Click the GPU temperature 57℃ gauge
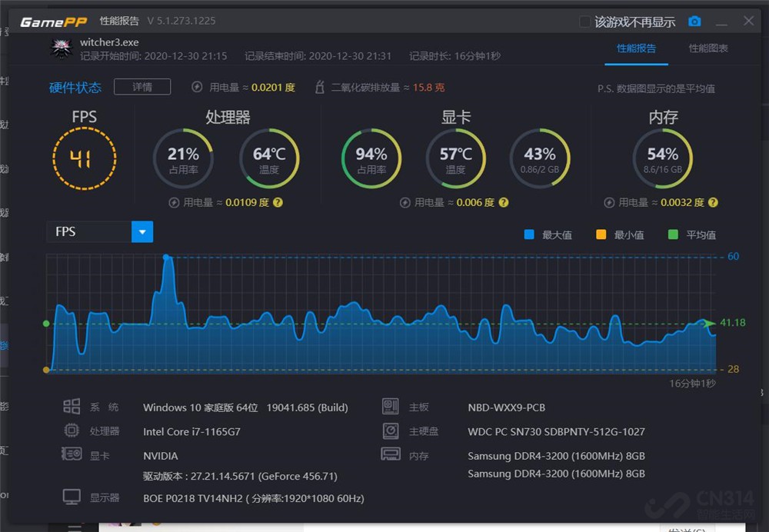This screenshot has height=532, width=769. 455,158
